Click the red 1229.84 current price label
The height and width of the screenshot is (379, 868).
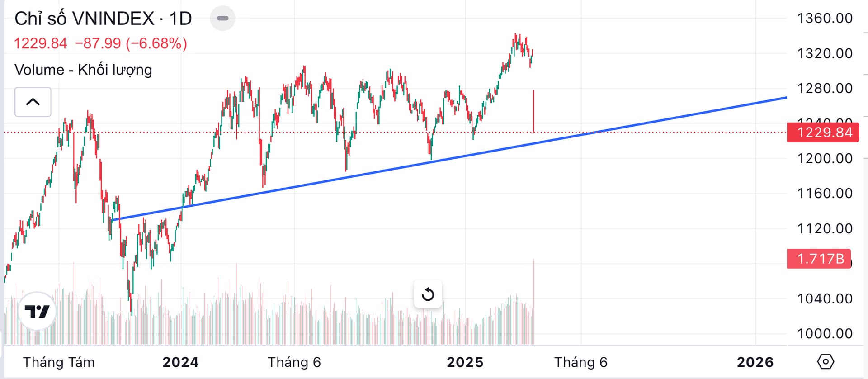(x=823, y=133)
